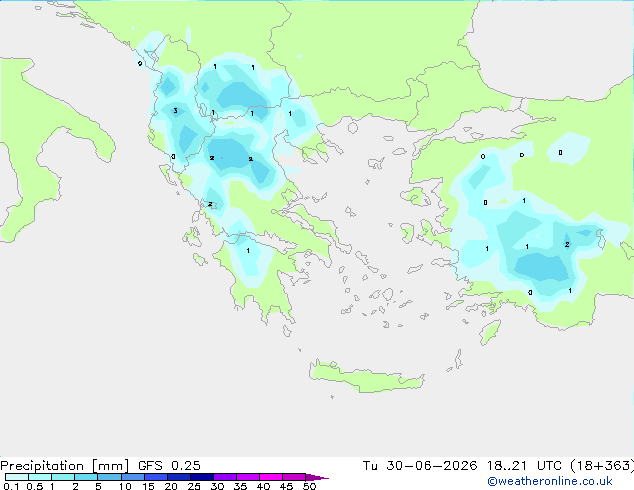Click the 'Precipitation [mm]' title text
The image size is (634, 490).
tap(64, 466)
